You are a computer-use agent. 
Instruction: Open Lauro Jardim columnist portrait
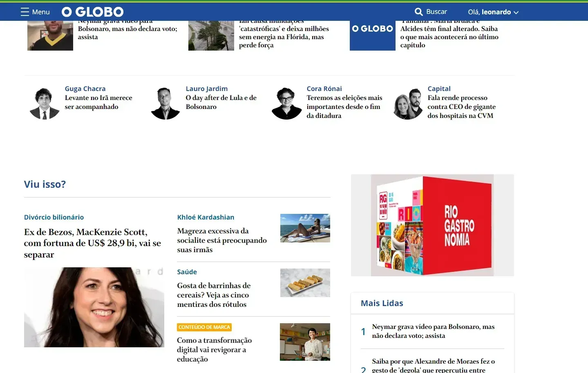click(165, 104)
